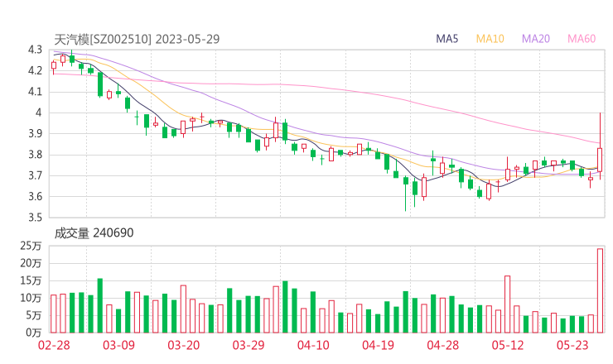
Task: Click the 4.2 price axis label
Action: tap(35, 70)
